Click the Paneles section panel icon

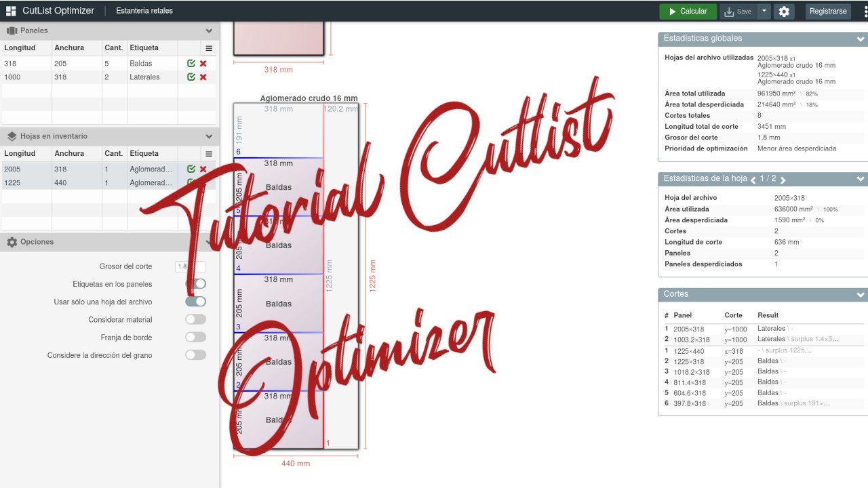pyautogui.click(x=12, y=30)
